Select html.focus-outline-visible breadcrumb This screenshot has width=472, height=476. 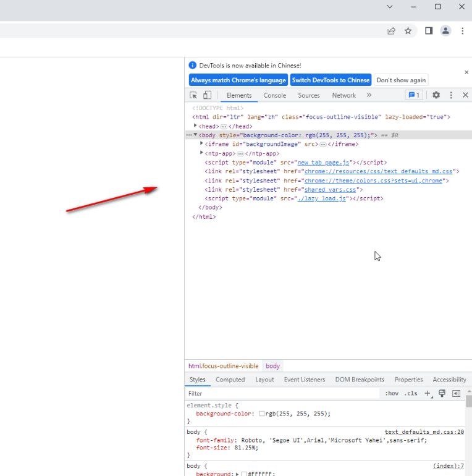pyautogui.click(x=223, y=366)
